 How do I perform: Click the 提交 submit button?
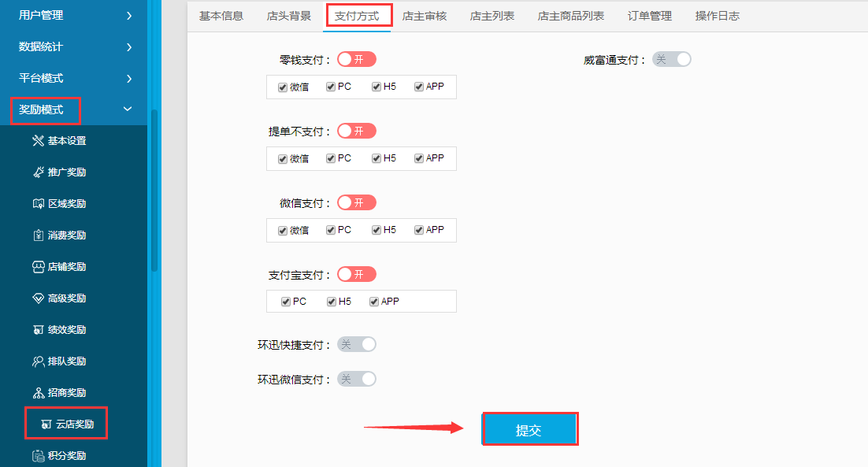point(530,429)
